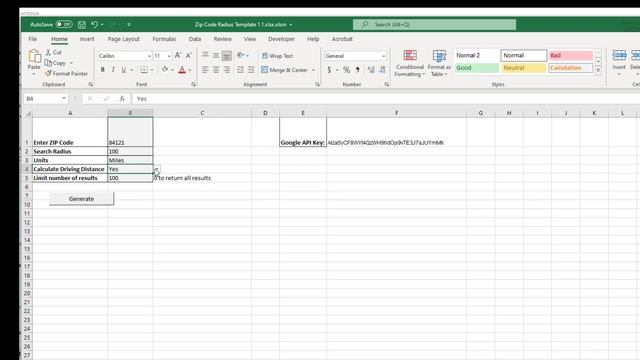This screenshot has height=360, width=640.
Task: Switch to the Insert tab
Action: click(87, 39)
